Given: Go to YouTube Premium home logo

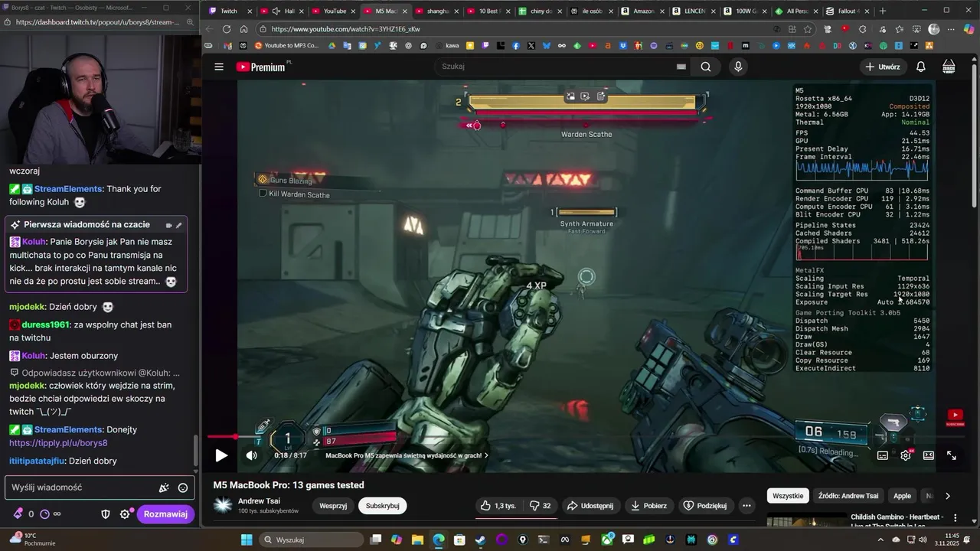Looking at the screenshot, I should point(263,67).
